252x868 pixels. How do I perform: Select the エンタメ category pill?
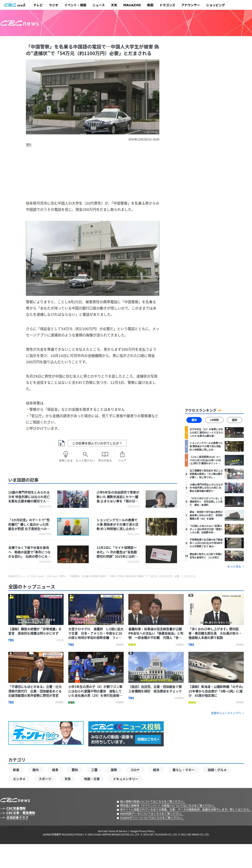pyautogui.click(x=19, y=779)
